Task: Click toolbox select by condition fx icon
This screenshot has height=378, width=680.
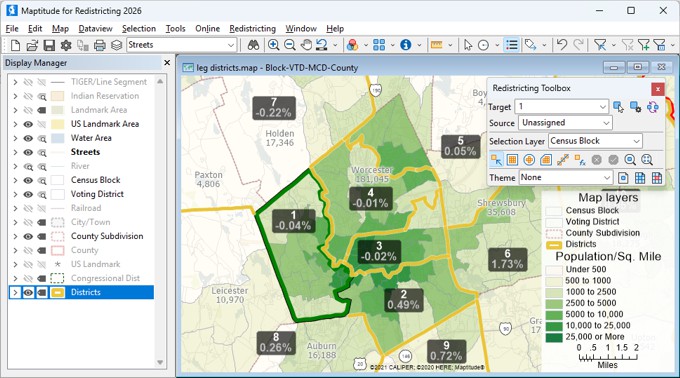Action: (580, 160)
